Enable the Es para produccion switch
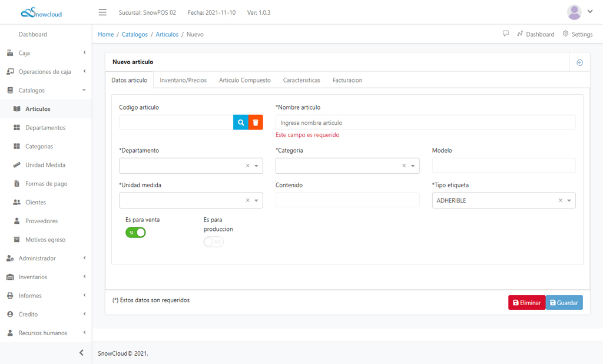 click(214, 242)
